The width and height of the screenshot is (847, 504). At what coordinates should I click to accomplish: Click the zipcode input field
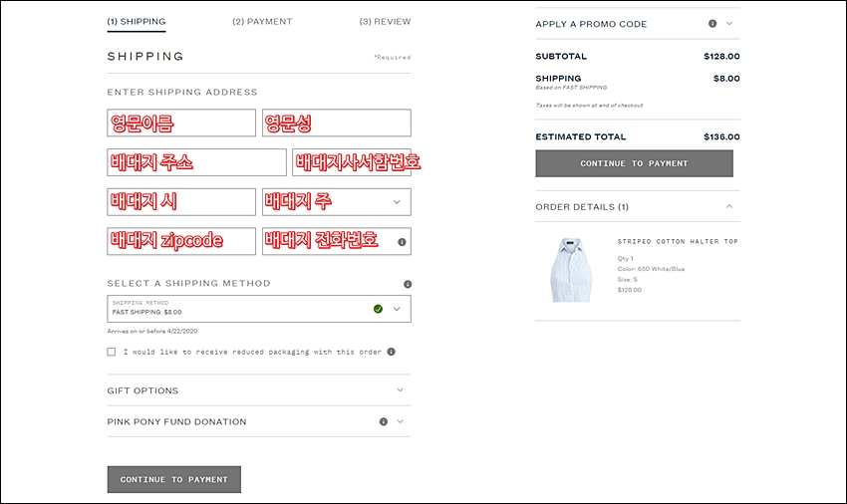point(181,241)
